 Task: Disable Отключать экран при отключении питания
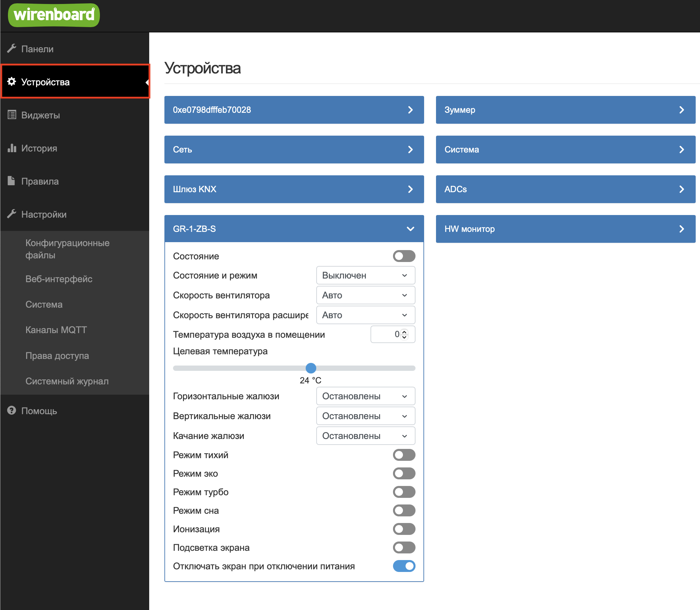coord(404,566)
